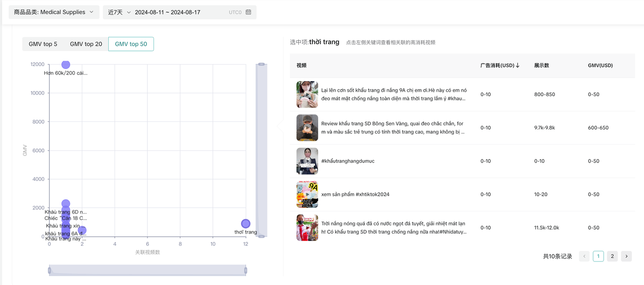Go to page 2 of records

(x=612, y=256)
